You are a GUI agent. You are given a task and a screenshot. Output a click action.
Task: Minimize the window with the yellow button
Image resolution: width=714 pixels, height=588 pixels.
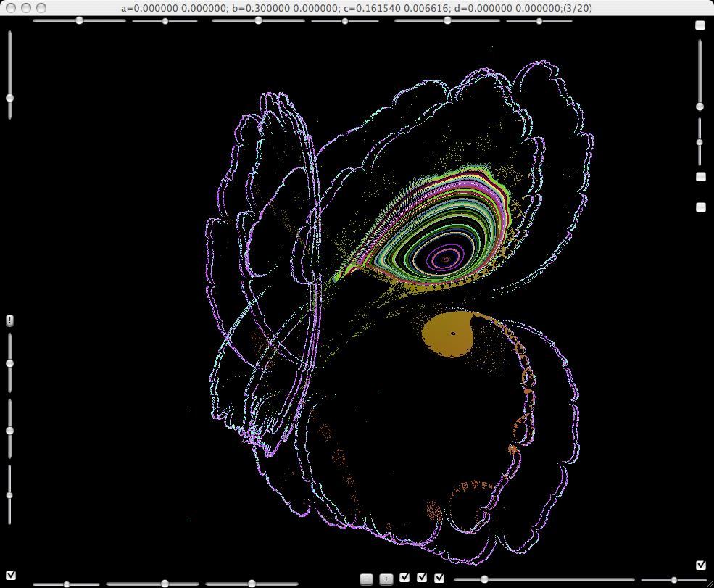pos(26,8)
